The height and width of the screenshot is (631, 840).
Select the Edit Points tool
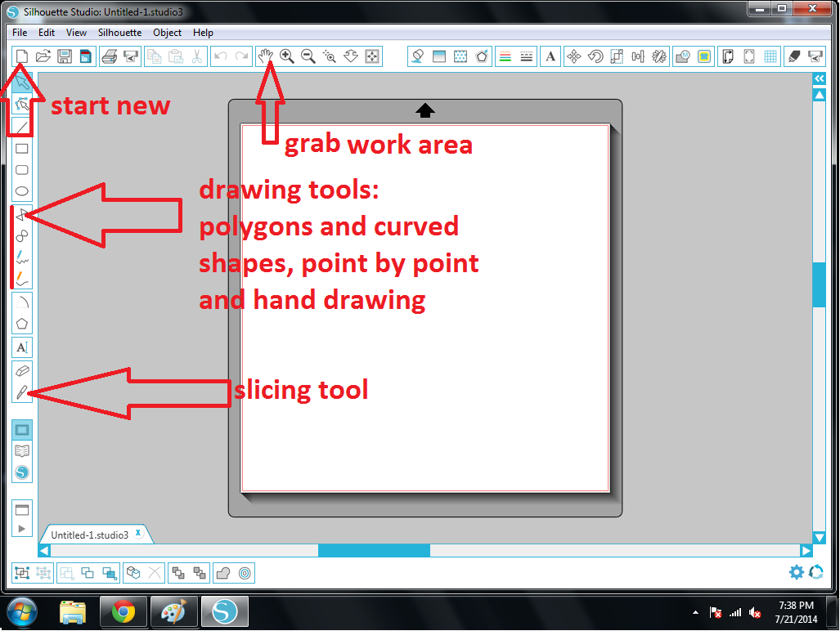pyautogui.click(x=22, y=104)
